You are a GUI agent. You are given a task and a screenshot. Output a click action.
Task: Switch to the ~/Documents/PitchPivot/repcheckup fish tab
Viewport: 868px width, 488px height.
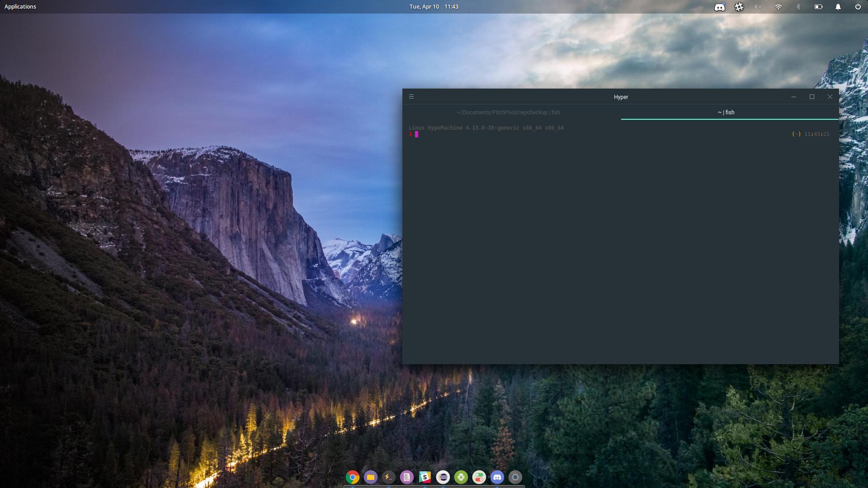pyautogui.click(x=508, y=113)
